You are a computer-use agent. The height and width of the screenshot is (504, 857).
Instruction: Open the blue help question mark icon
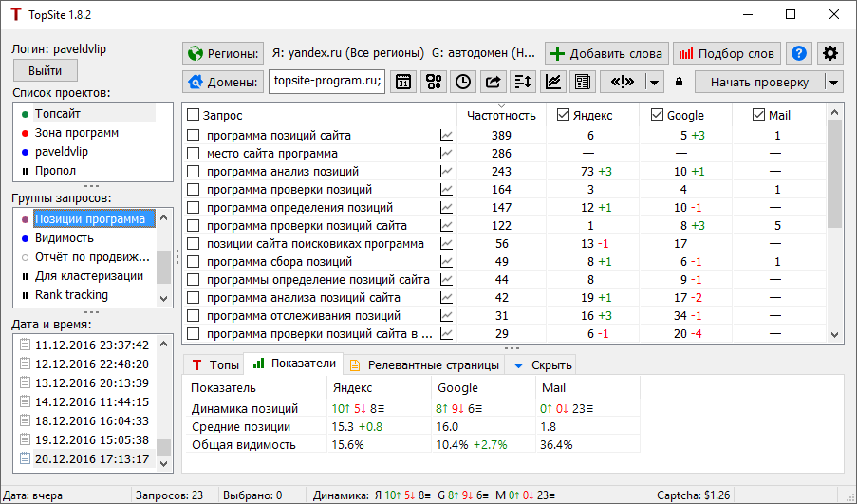click(x=799, y=53)
